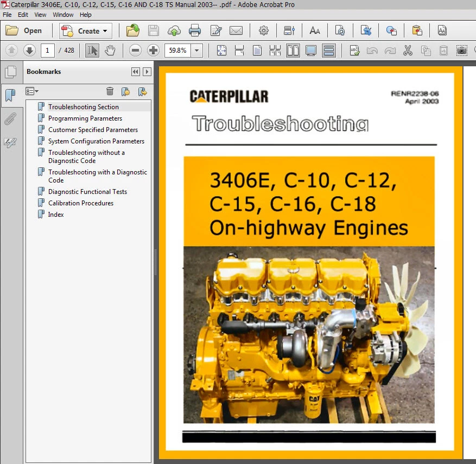Click the ABC spell check icon
Viewport: 476px width, 464px height.
tap(354, 51)
